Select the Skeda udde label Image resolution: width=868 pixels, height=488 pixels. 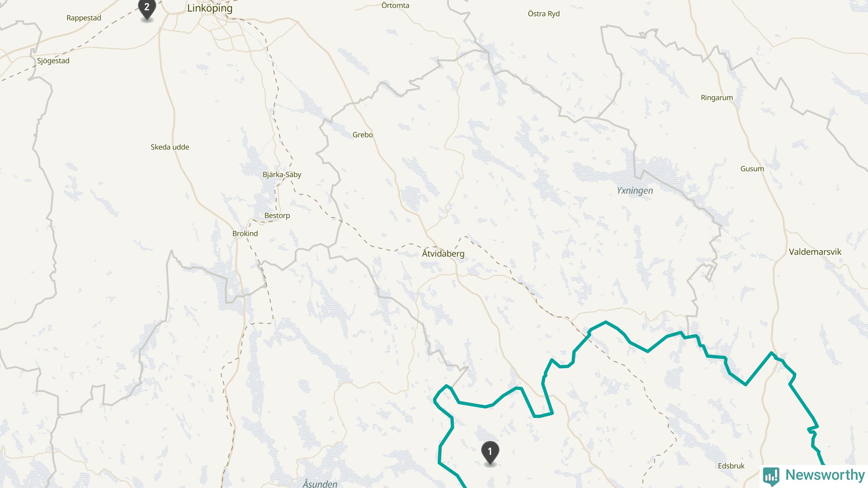point(170,147)
